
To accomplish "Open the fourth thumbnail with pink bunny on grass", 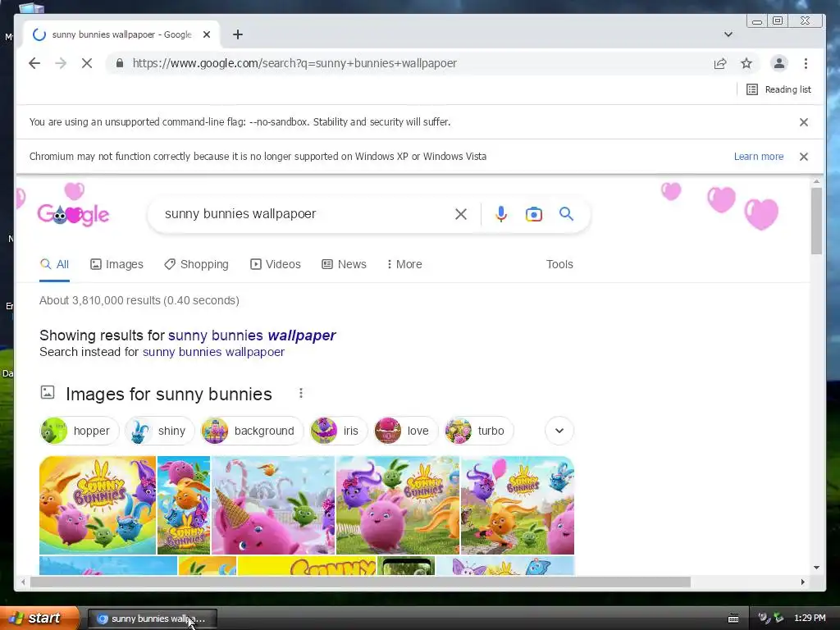I will click(398, 505).
